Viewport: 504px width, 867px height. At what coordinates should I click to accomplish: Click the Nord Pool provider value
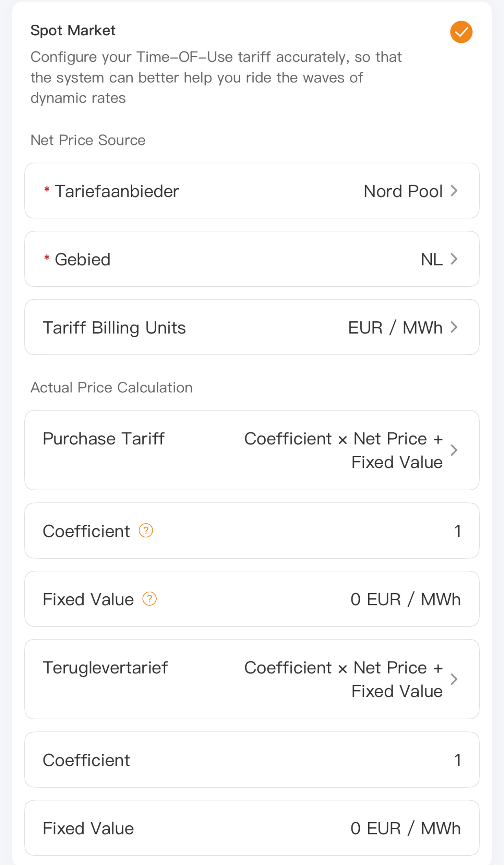[403, 191]
